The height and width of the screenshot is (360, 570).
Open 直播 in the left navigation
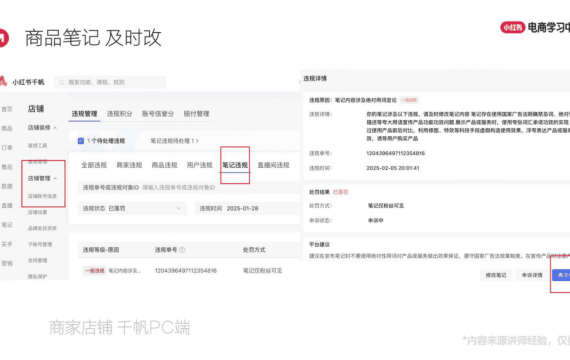[x=7, y=205]
